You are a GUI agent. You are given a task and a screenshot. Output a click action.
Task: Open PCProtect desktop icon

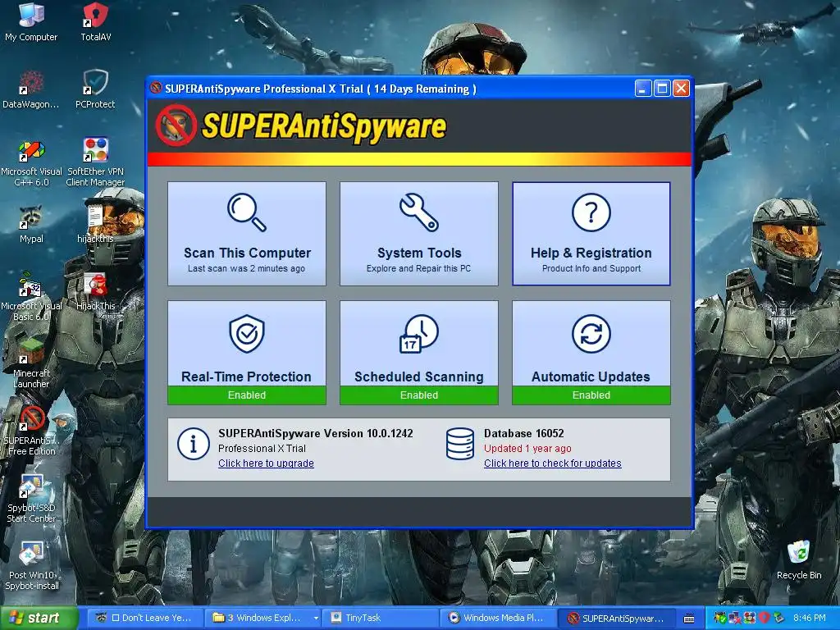pos(95,89)
